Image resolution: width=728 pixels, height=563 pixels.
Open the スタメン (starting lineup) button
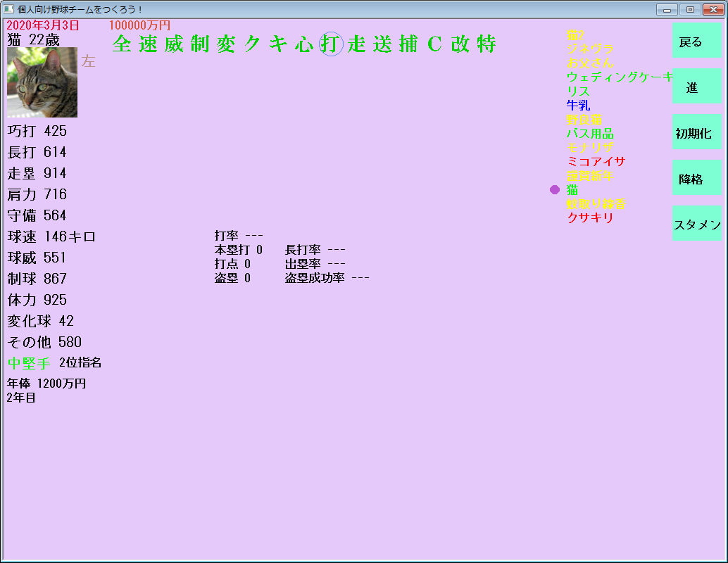[x=696, y=224]
